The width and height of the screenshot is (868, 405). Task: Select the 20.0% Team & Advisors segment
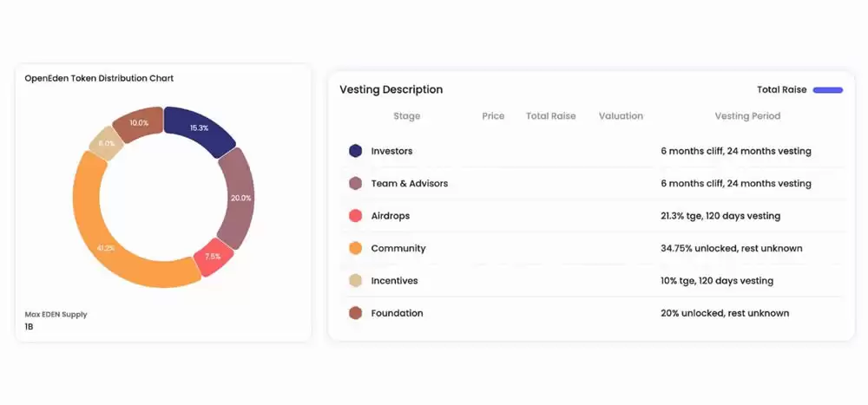pos(236,198)
